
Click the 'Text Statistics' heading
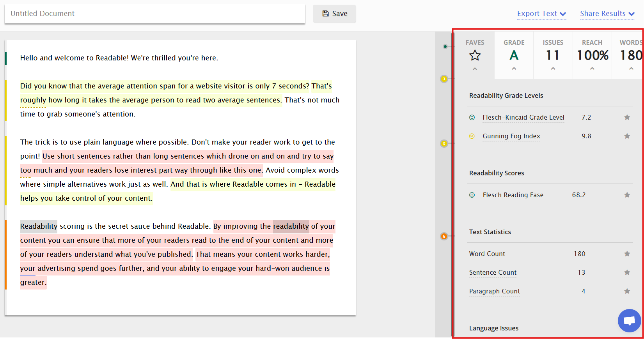490,232
